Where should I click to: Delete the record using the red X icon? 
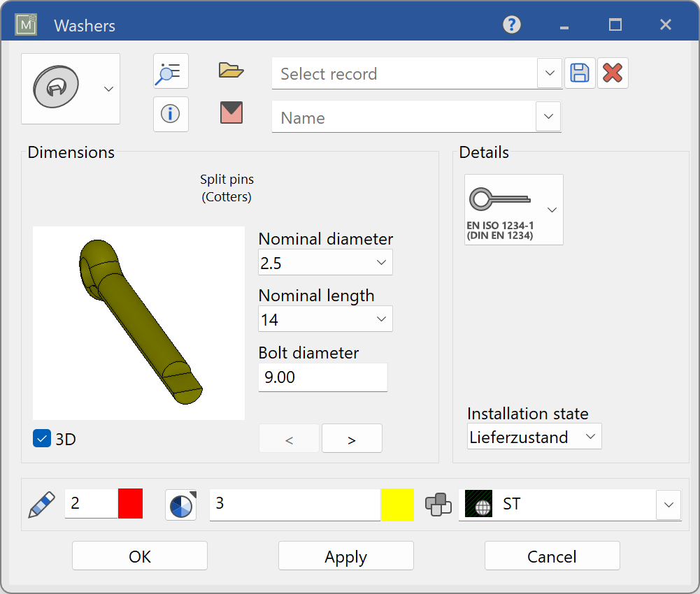pos(613,72)
